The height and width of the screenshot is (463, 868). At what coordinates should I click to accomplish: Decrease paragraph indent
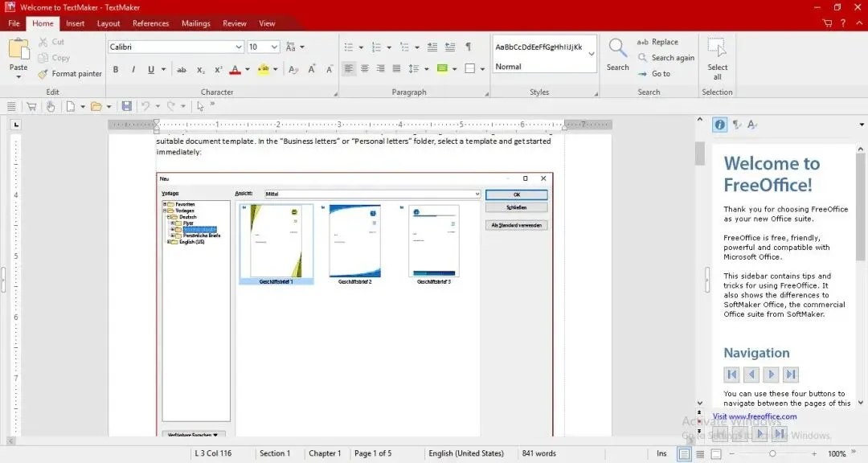pos(432,47)
